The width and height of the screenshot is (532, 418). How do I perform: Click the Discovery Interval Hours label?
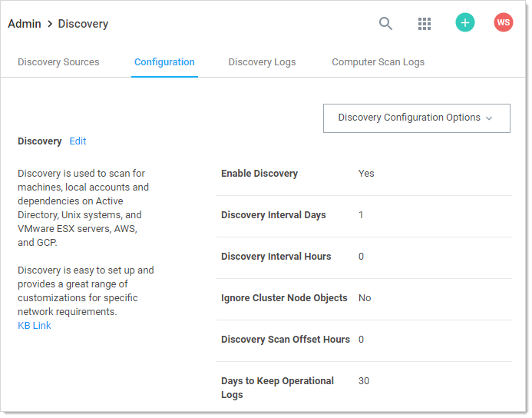276,257
